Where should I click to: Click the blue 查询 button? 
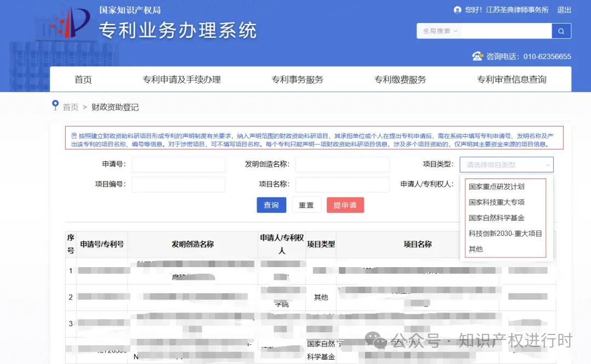[271, 205]
